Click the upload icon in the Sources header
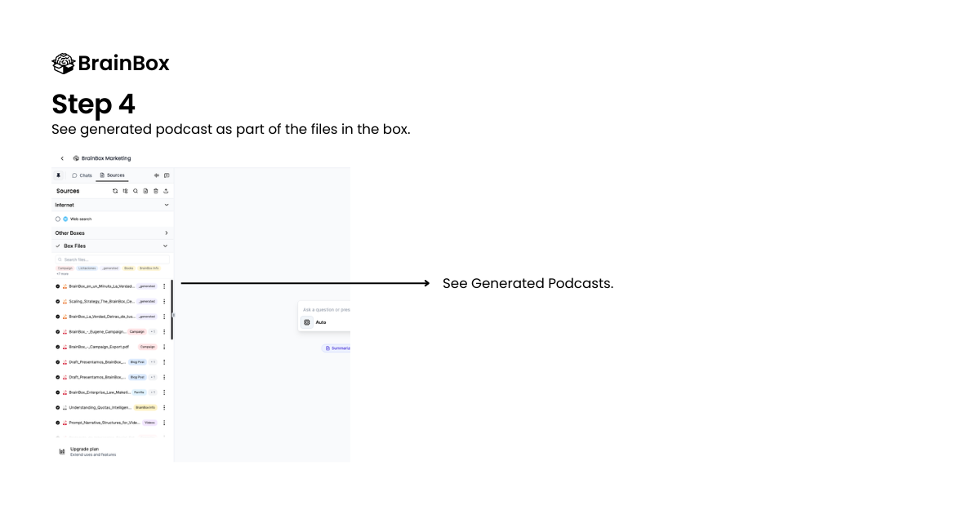Image resolution: width=980 pixels, height=514 pixels. [167, 191]
